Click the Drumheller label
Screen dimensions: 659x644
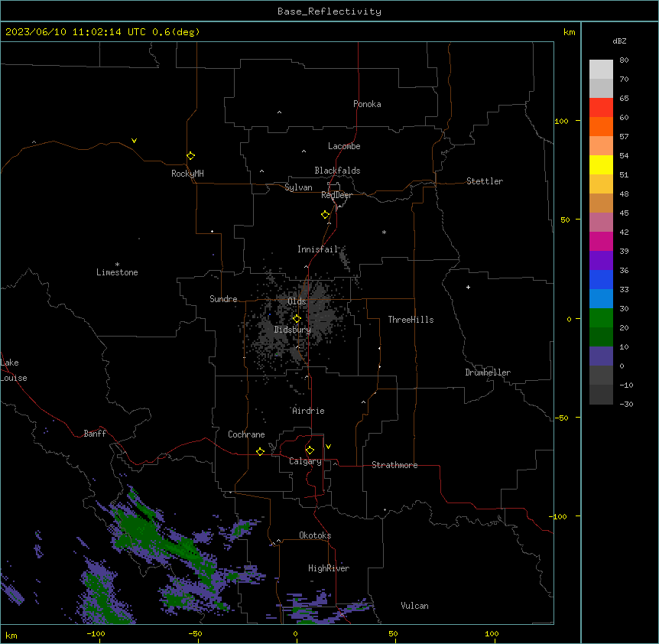coord(488,372)
